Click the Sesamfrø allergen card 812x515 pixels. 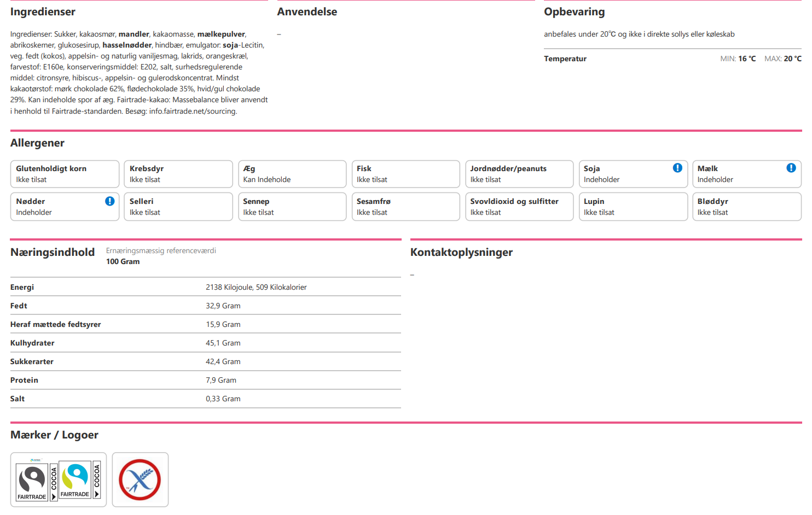point(405,207)
